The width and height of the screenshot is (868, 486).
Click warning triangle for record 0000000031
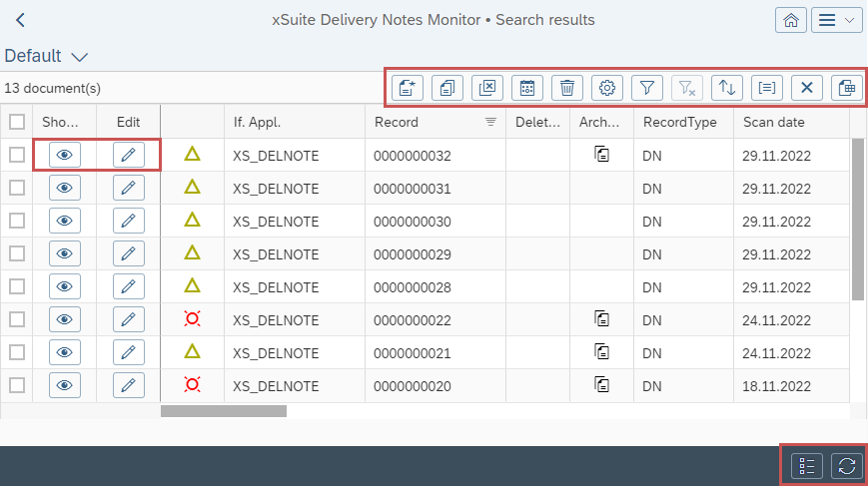coord(192,187)
